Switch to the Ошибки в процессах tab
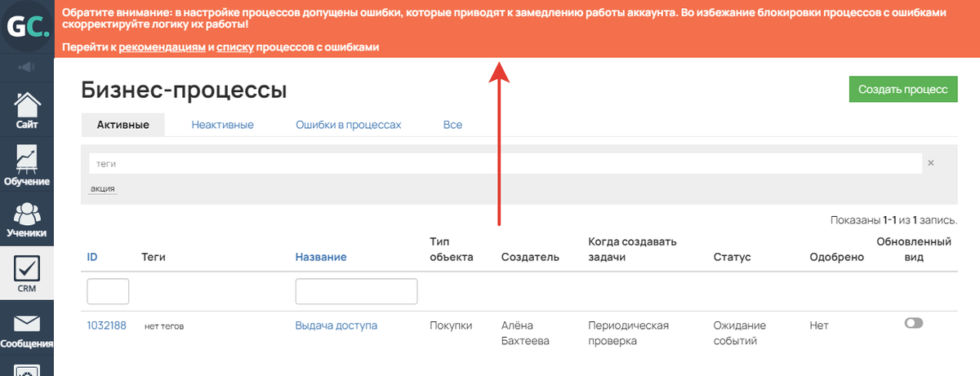 [349, 125]
